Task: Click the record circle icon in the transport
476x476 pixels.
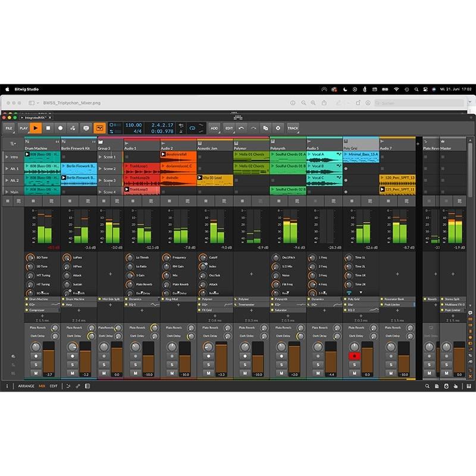Action: pyautogui.click(x=60, y=128)
